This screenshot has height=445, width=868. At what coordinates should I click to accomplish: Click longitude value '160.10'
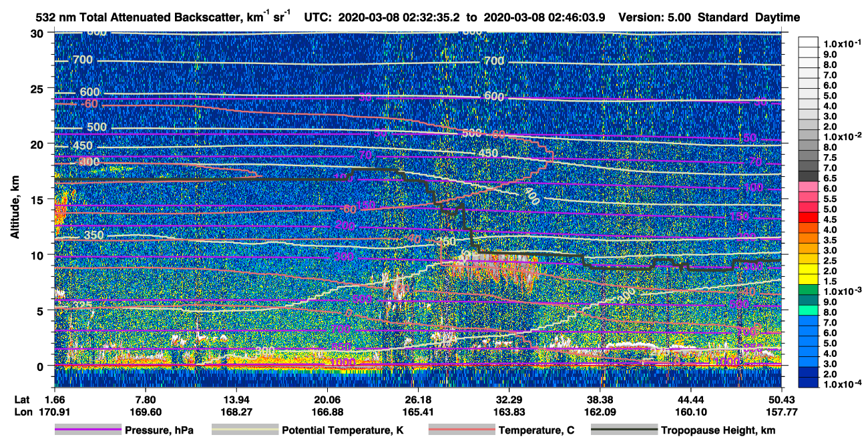pos(691,412)
